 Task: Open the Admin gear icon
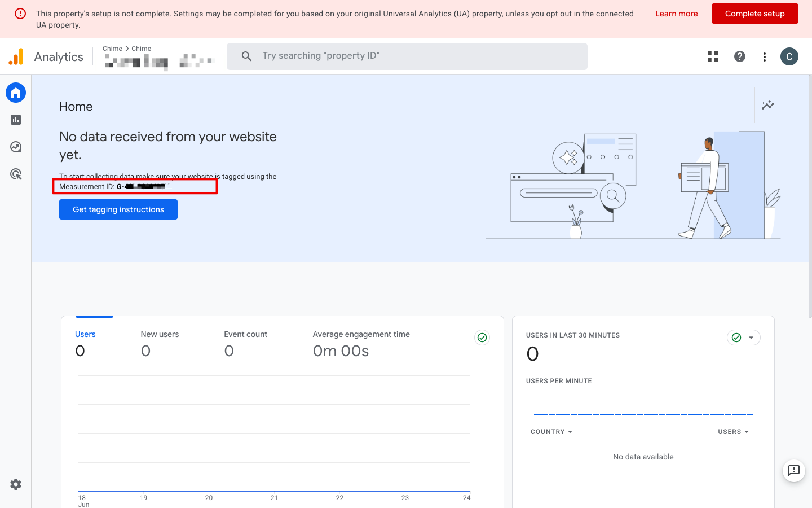coord(16,484)
